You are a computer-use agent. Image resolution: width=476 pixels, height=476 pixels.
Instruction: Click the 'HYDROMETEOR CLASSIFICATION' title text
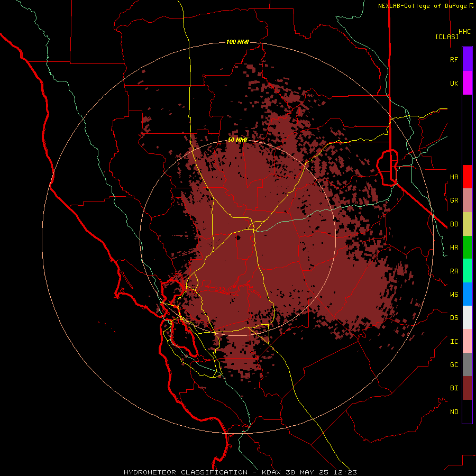coord(186,472)
